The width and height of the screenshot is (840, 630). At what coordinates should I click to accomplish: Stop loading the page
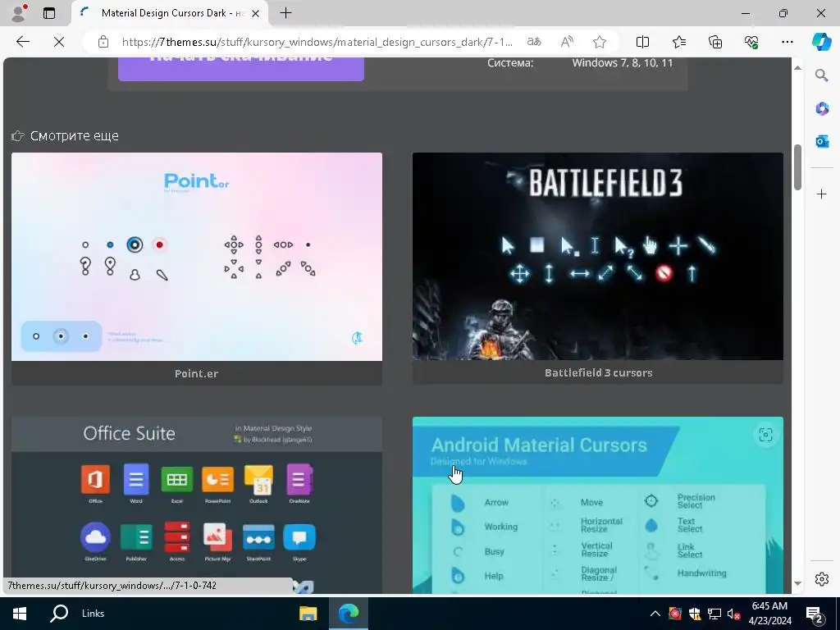point(59,42)
